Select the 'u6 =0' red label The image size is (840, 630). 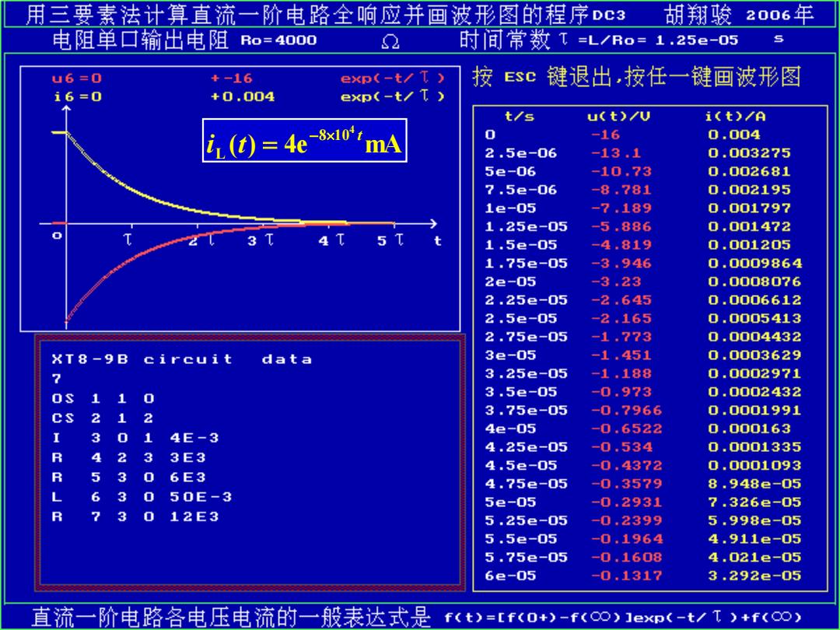(x=76, y=79)
